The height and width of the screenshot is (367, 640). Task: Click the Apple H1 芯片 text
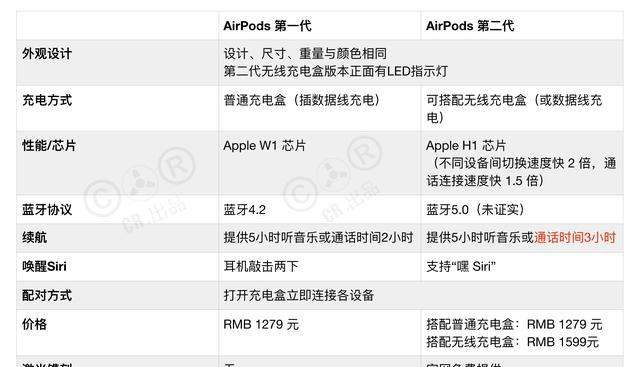[466, 145]
